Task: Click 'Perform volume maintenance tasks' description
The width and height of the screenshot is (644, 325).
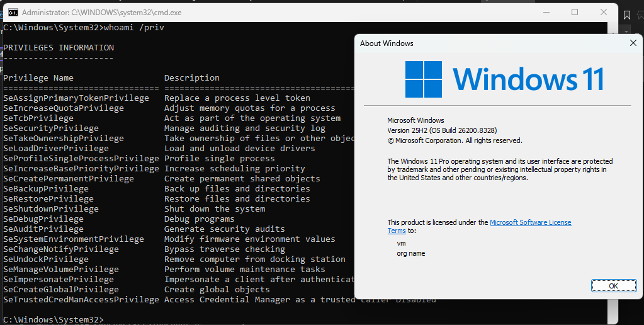Action: [245, 269]
